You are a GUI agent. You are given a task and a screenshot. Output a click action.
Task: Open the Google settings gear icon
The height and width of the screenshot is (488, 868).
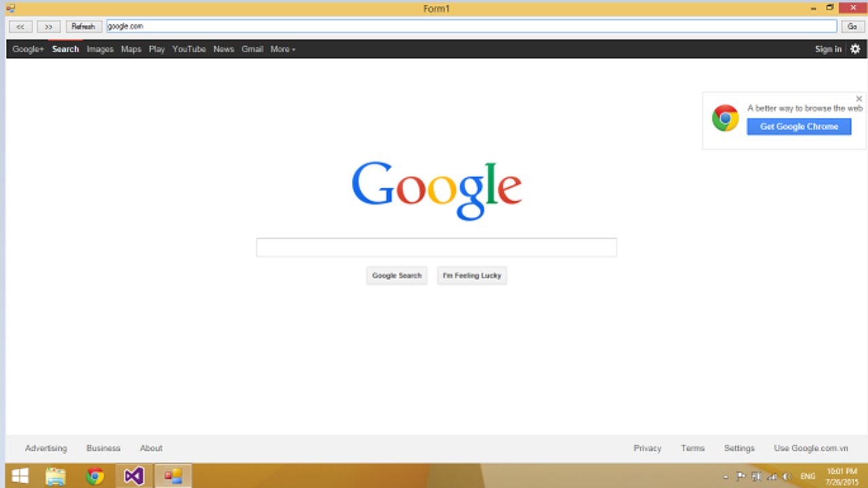(x=855, y=49)
